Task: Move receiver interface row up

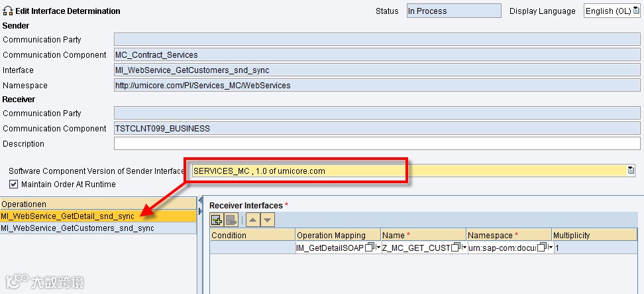Action: 252,220
